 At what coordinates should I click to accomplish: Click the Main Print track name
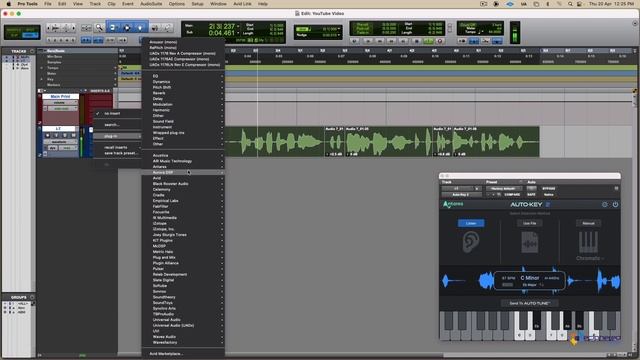(x=60, y=97)
